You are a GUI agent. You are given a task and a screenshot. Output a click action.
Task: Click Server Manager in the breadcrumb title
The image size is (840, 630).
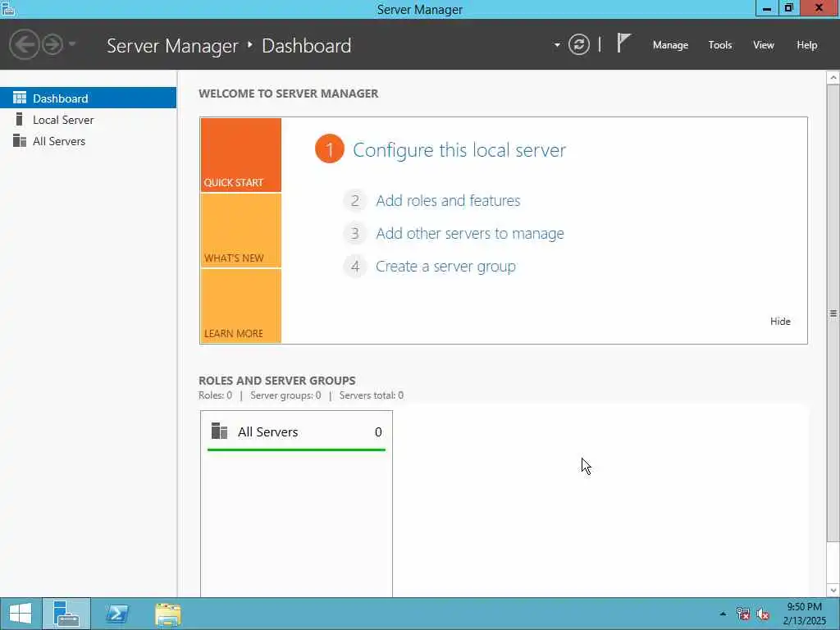tap(172, 46)
